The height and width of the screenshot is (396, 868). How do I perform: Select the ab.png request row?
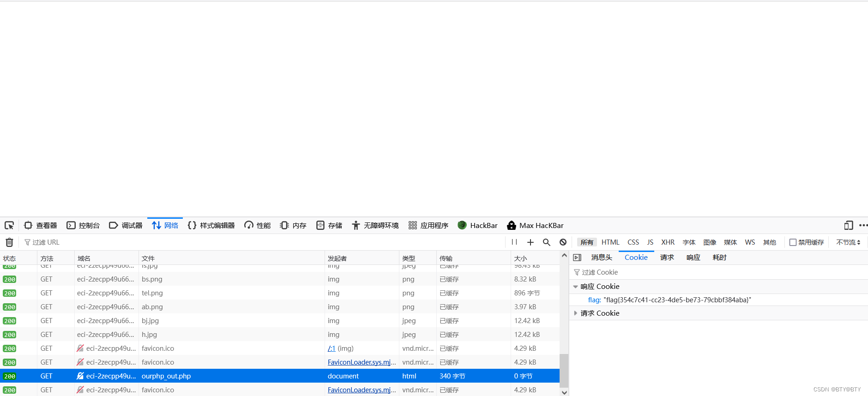click(x=280, y=307)
